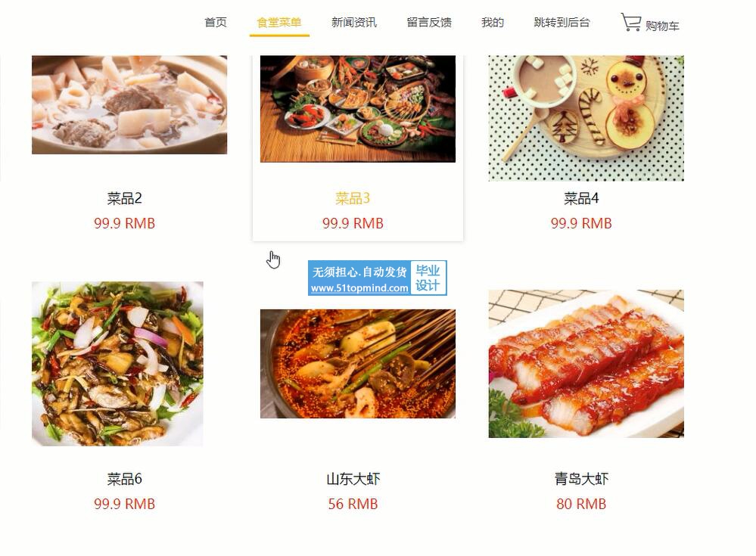Click the 51topmind.com advertisement banner
Screen dimensions: 756x556
pos(378,278)
